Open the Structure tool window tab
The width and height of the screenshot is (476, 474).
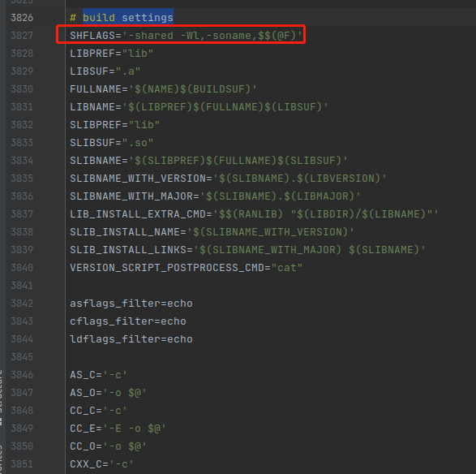pos(1,397)
